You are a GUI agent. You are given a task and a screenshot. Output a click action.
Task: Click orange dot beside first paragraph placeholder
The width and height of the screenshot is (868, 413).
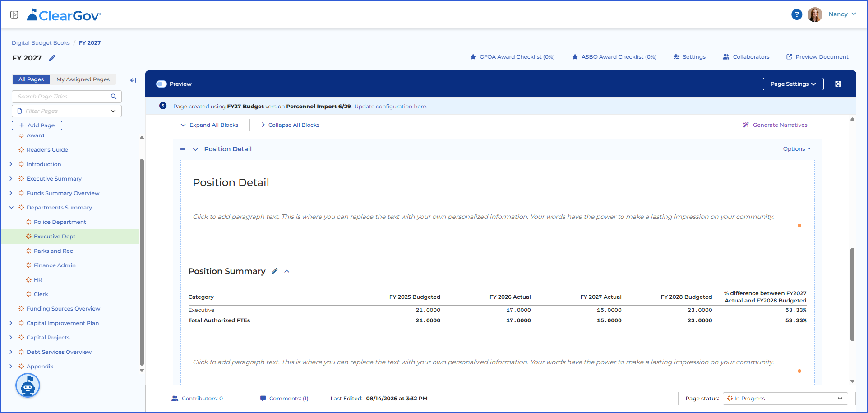[799, 226]
